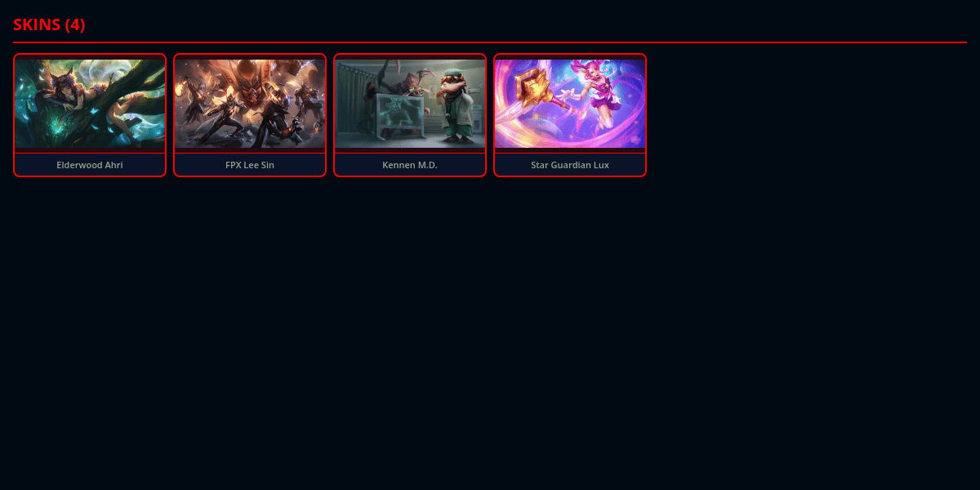The height and width of the screenshot is (490, 980).
Task: Open the Star Guardian Lux skin splash art
Action: click(570, 104)
